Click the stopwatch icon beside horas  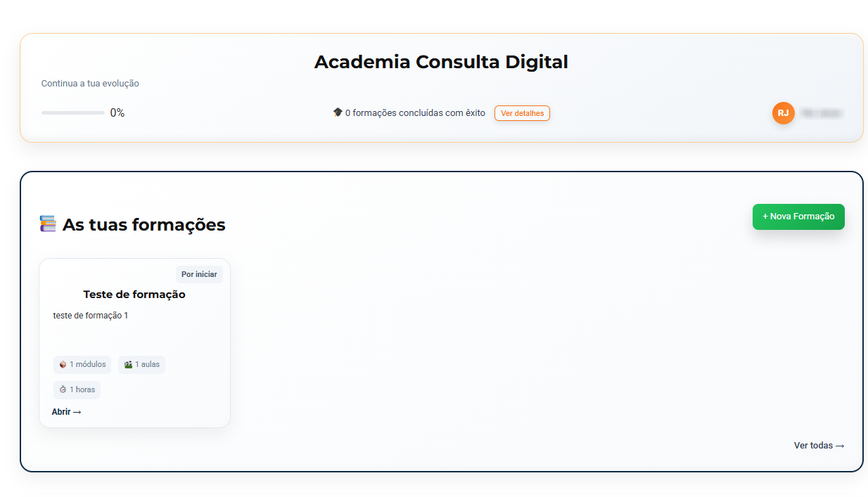click(63, 389)
